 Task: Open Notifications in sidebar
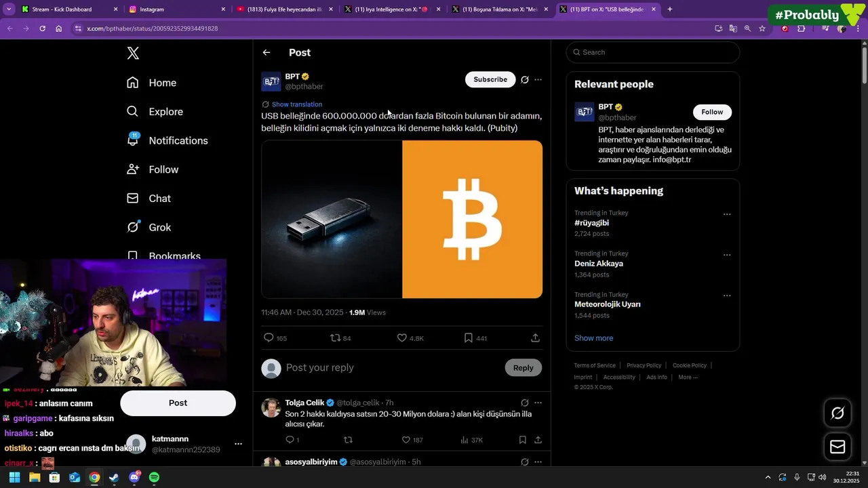(x=178, y=140)
